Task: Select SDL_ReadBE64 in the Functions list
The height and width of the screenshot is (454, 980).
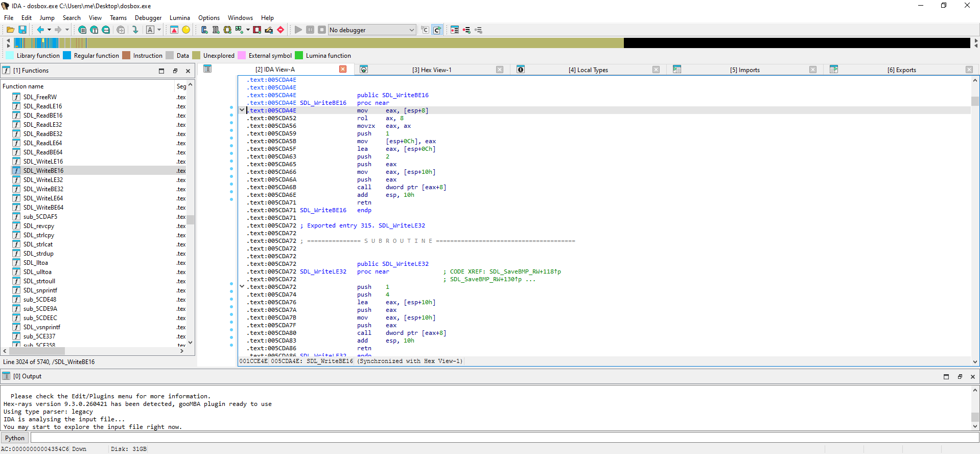Action: [x=43, y=152]
